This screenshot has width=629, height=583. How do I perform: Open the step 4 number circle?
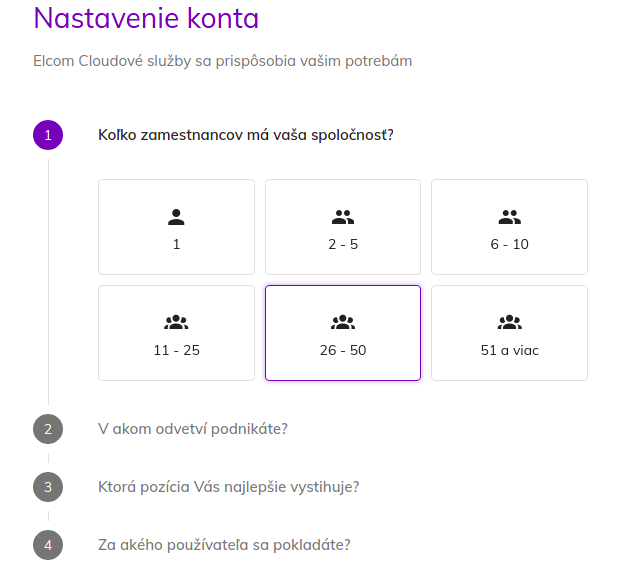[x=48, y=545]
